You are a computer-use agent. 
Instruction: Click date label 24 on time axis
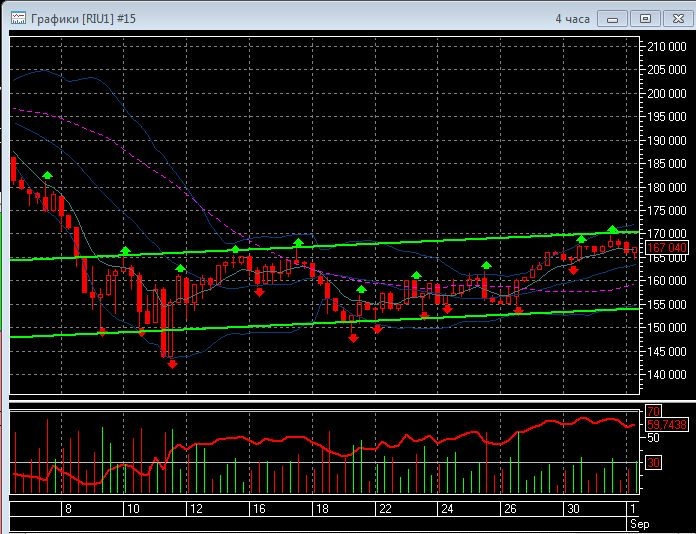point(447,509)
